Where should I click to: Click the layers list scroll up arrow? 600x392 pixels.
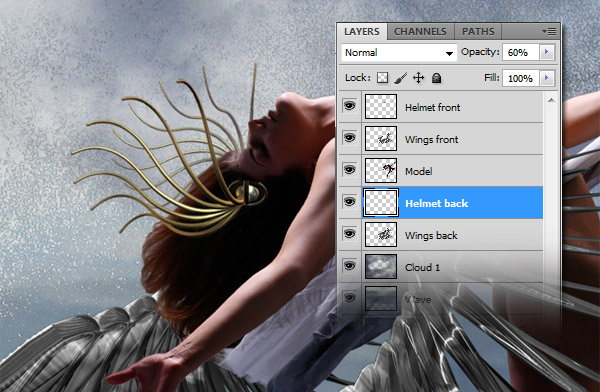551,100
